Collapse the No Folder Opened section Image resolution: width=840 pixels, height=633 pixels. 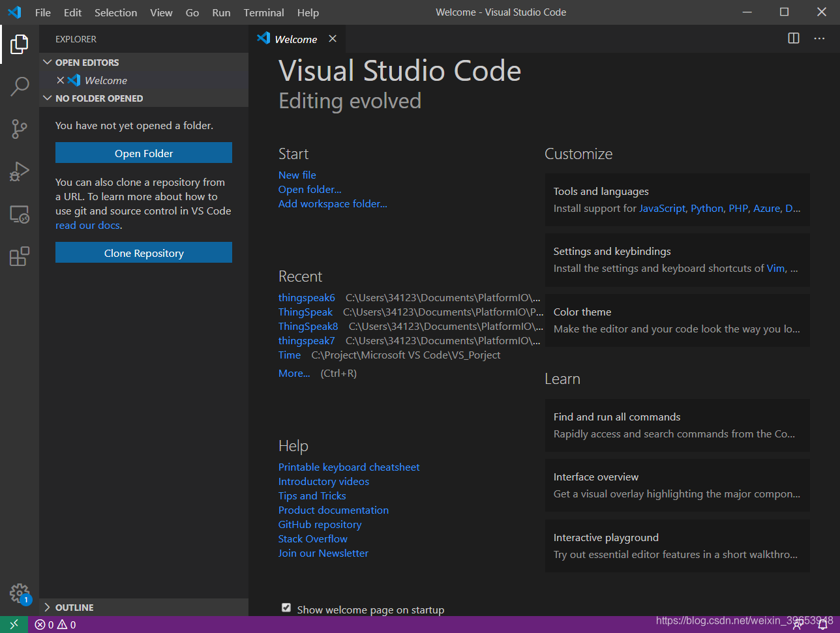47,98
